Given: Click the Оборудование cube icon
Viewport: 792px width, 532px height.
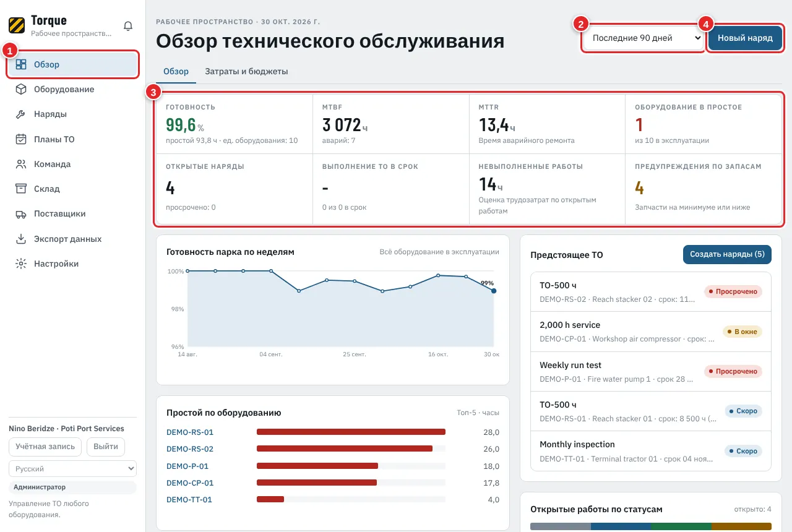Looking at the screenshot, I should coord(21,89).
